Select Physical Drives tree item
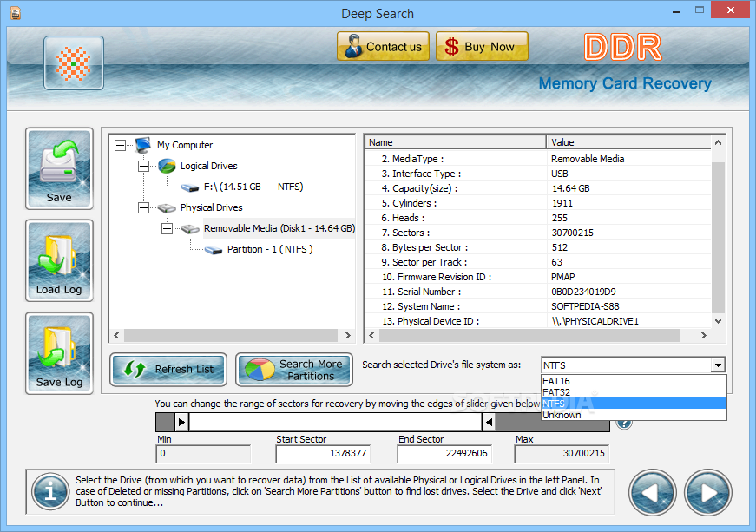The image size is (756, 532). (x=211, y=207)
